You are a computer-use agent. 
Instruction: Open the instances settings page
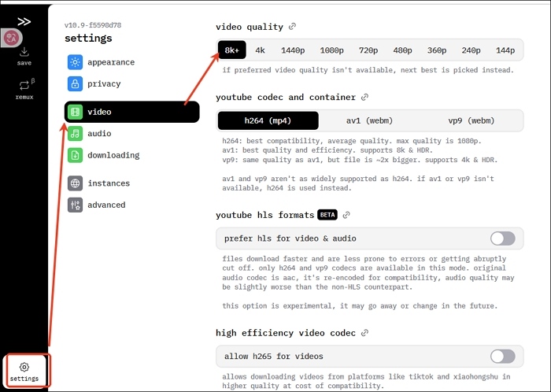click(x=131, y=183)
